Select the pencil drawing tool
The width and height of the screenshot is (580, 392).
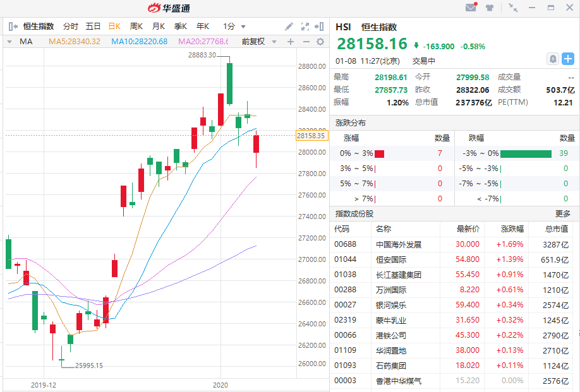click(x=289, y=27)
